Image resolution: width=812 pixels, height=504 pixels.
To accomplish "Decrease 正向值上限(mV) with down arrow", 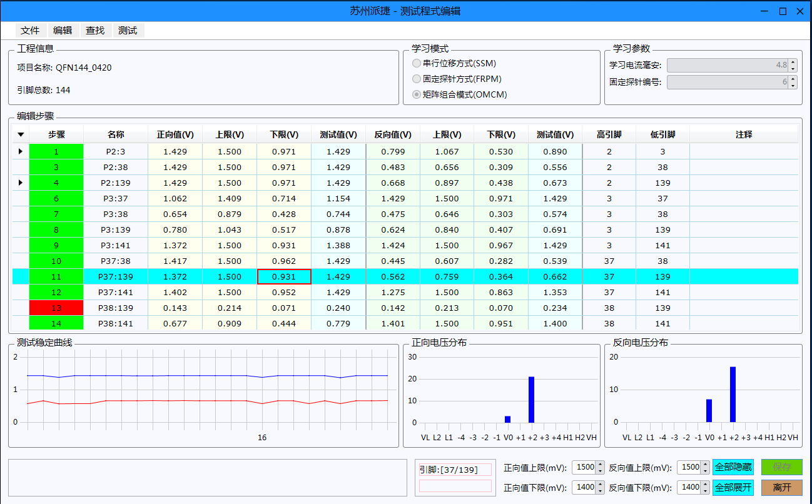I will coord(601,471).
